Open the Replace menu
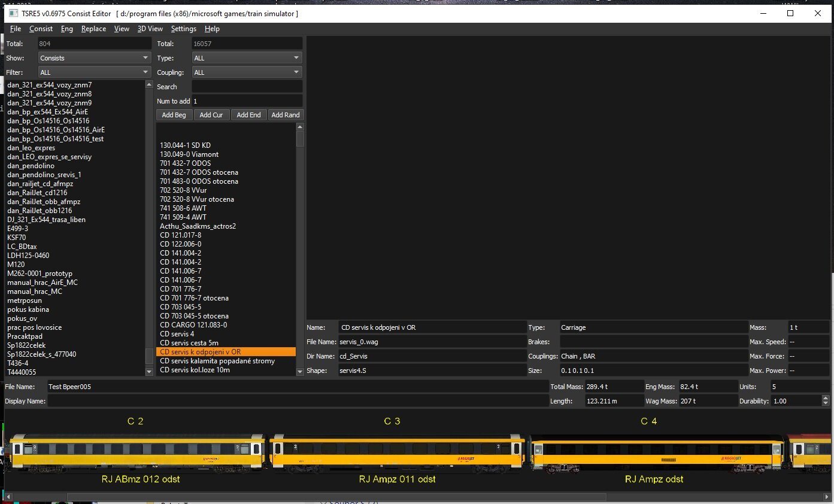Image resolution: width=834 pixels, height=504 pixels. [93, 29]
